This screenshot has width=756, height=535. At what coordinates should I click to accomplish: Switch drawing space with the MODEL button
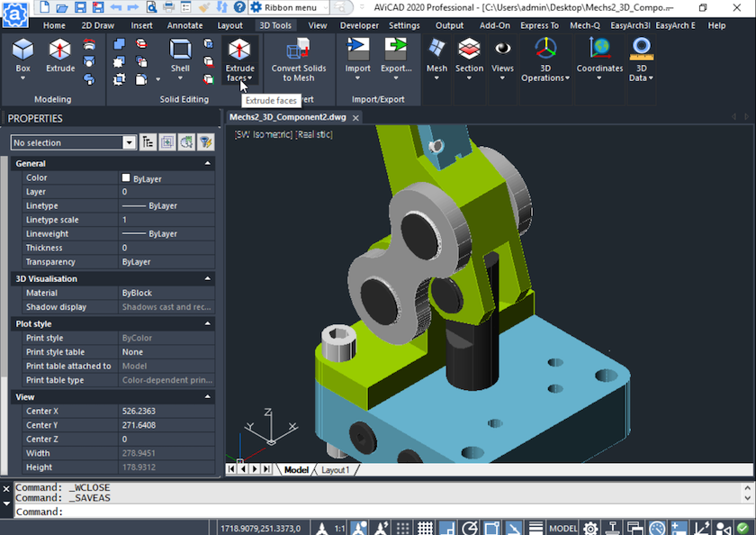(x=562, y=529)
